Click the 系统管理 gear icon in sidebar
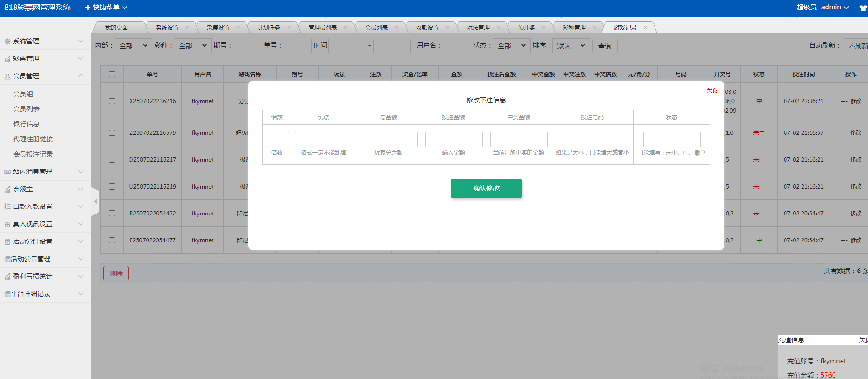 [8, 41]
